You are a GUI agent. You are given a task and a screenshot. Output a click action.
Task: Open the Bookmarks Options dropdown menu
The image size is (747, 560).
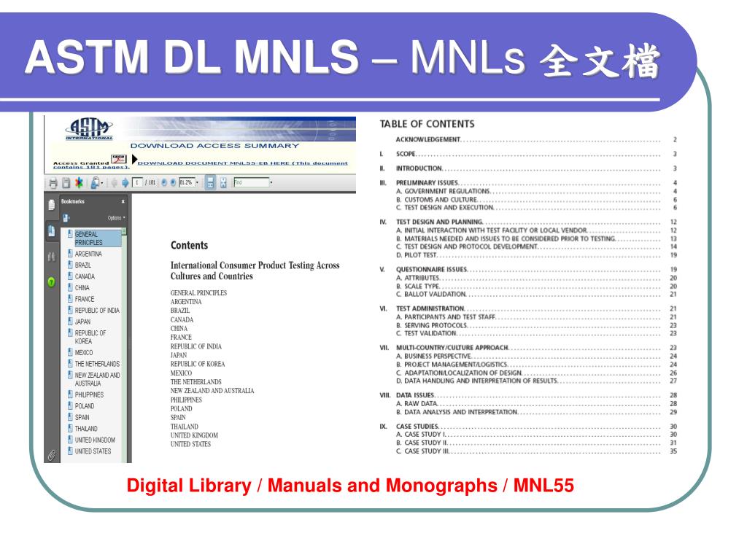(x=116, y=218)
